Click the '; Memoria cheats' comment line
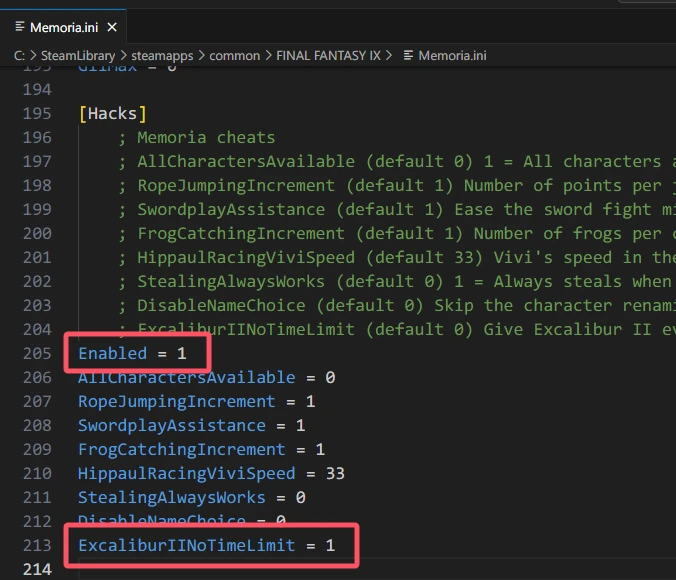This screenshot has height=580, width=676. tap(197, 138)
